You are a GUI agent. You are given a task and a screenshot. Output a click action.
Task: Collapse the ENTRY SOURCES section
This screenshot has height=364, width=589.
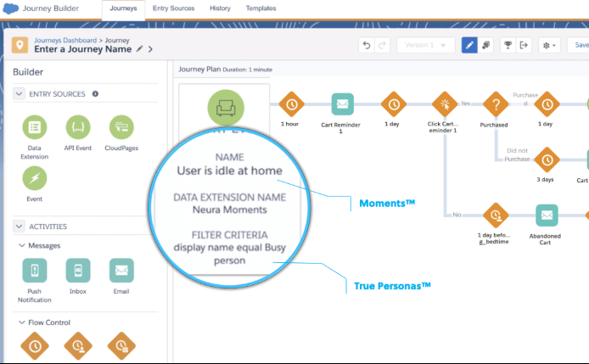coord(19,94)
